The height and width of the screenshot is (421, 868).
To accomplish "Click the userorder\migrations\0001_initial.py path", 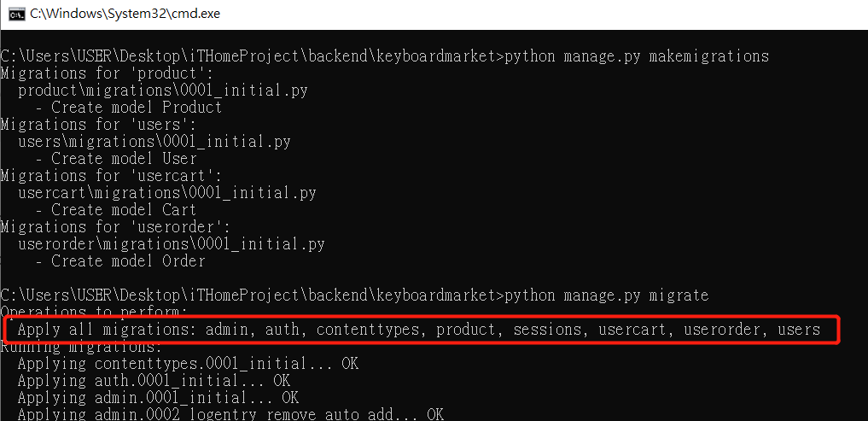I will (x=172, y=244).
